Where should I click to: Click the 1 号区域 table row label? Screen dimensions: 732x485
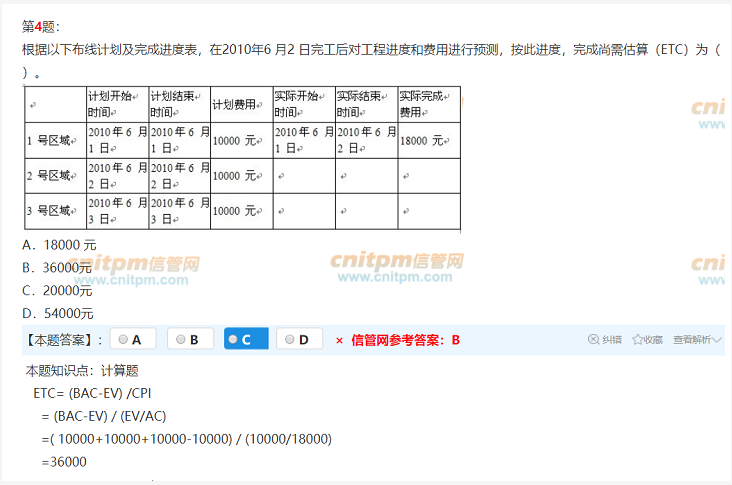click(x=50, y=140)
